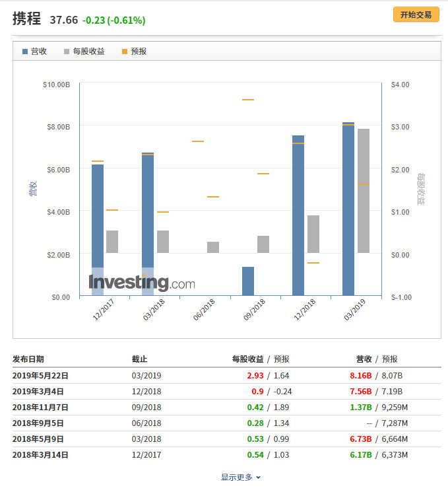
Task: Click the 发布日期 column header
Action: [x=28, y=359]
